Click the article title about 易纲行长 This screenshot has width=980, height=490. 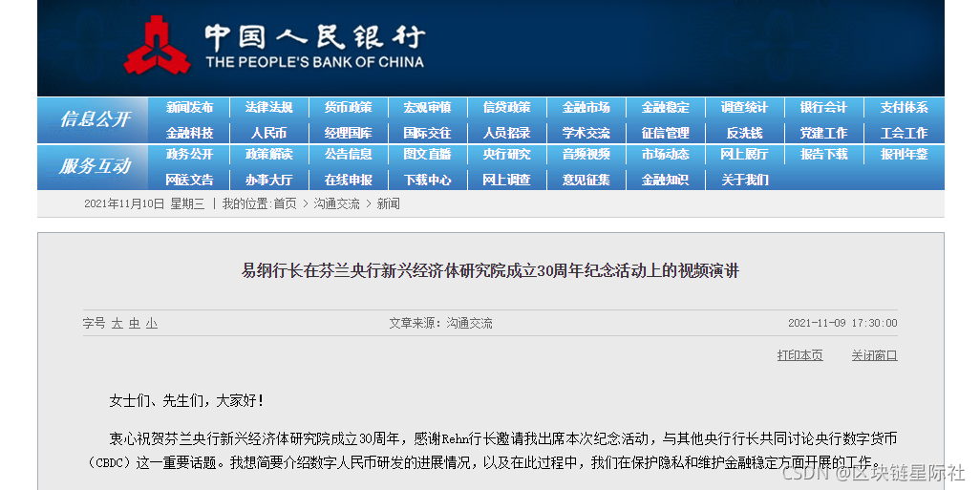491,271
